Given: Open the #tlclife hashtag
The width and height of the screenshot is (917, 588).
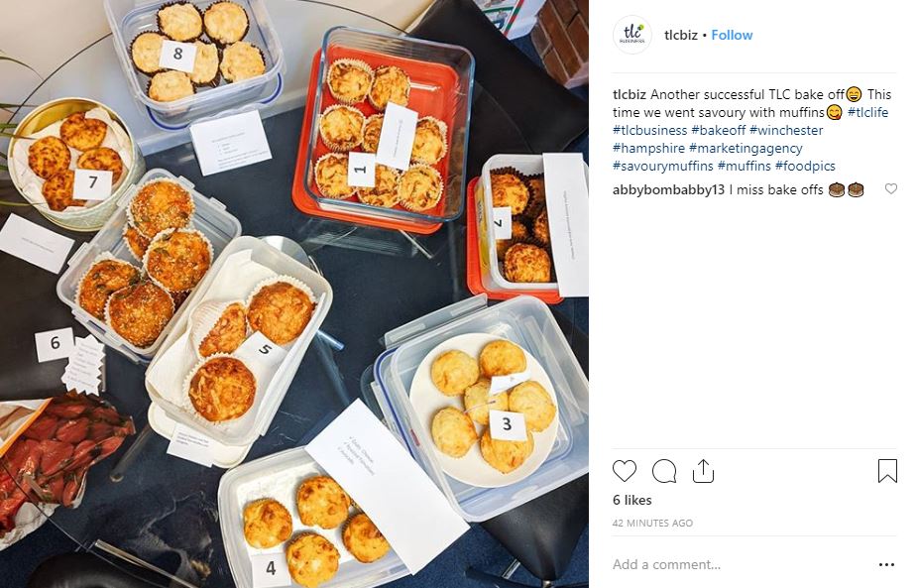Looking at the screenshot, I should [867, 112].
